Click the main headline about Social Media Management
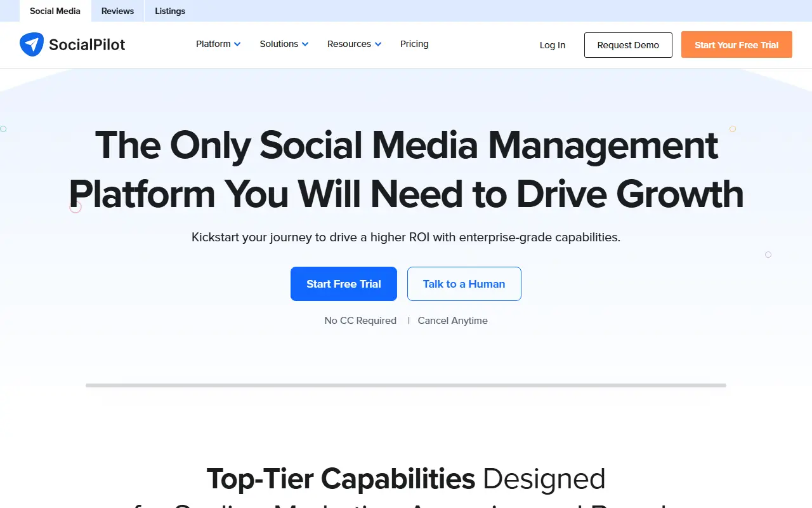This screenshot has height=508, width=812. (x=406, y=169)
